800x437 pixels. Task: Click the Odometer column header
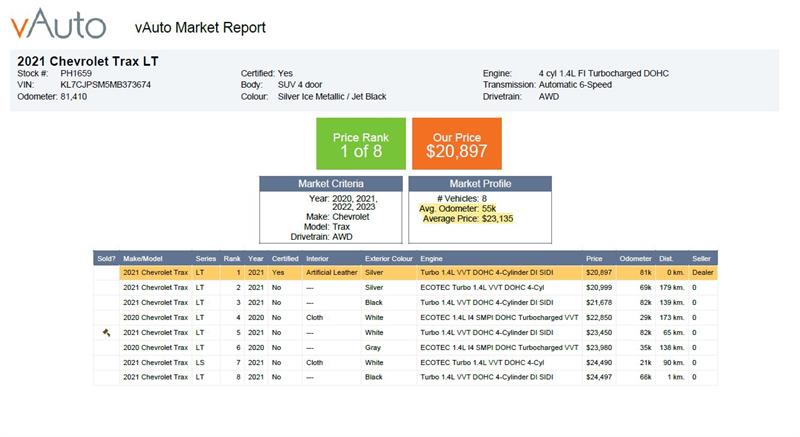tap(636, 259)
